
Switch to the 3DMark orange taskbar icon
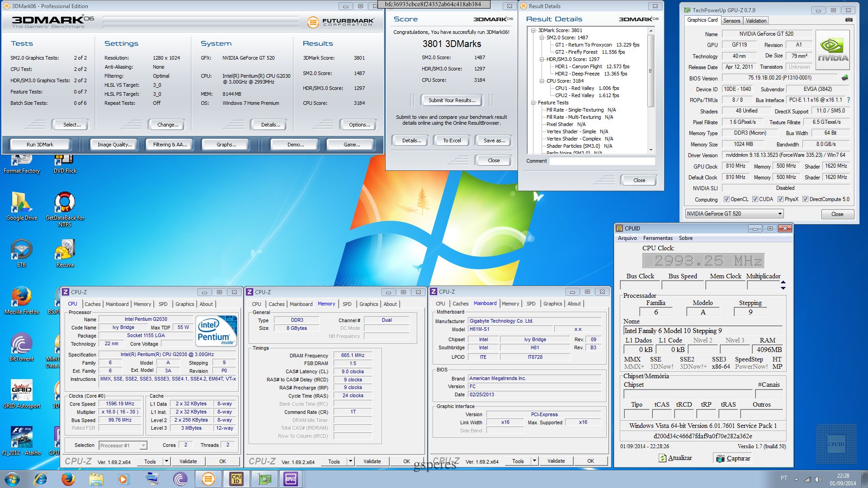click(x=208, y=479)
